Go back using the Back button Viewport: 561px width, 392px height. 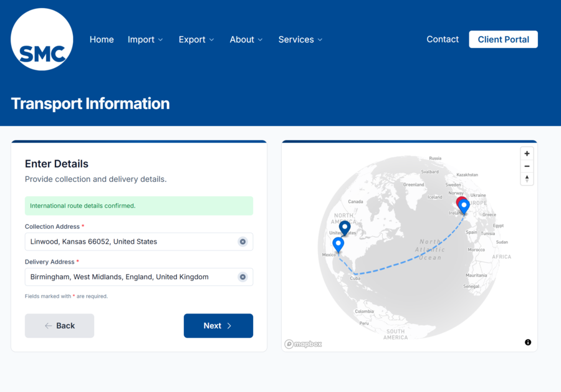pyautogui.click(x=59, y=326)
